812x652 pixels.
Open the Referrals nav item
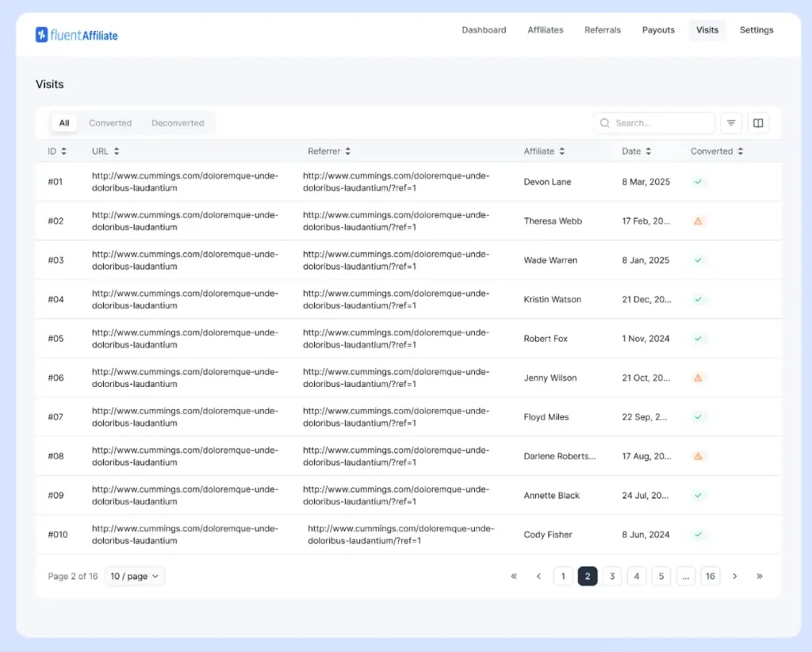coord(603,30)
